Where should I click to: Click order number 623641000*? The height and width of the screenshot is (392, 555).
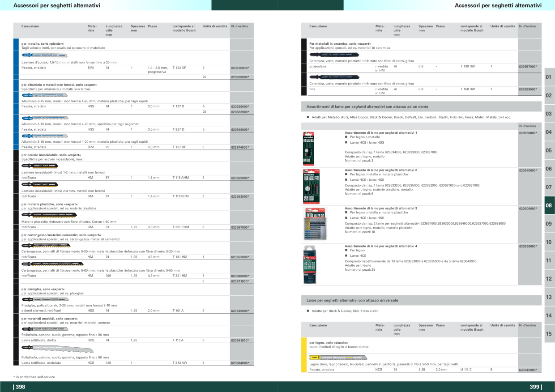coord(240,341)
